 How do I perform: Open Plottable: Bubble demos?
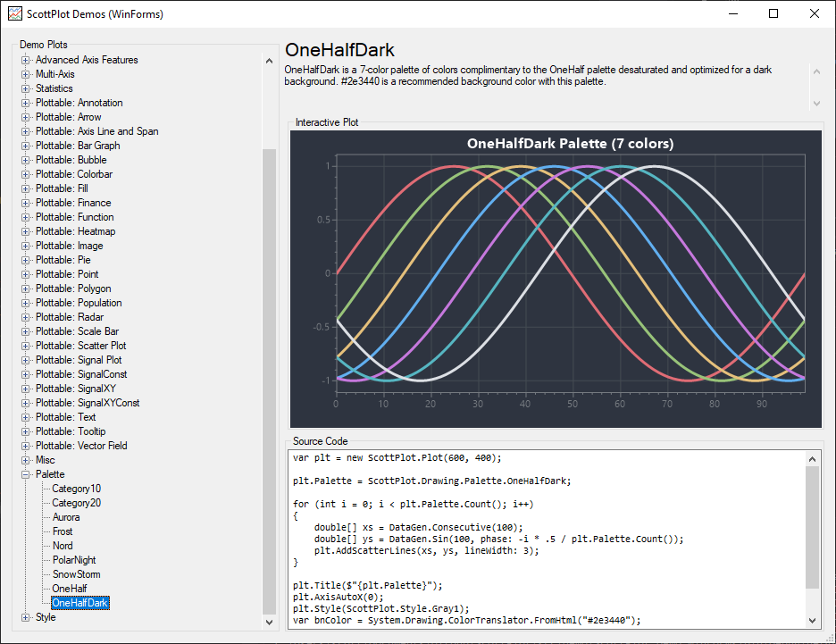click(71, 160)
